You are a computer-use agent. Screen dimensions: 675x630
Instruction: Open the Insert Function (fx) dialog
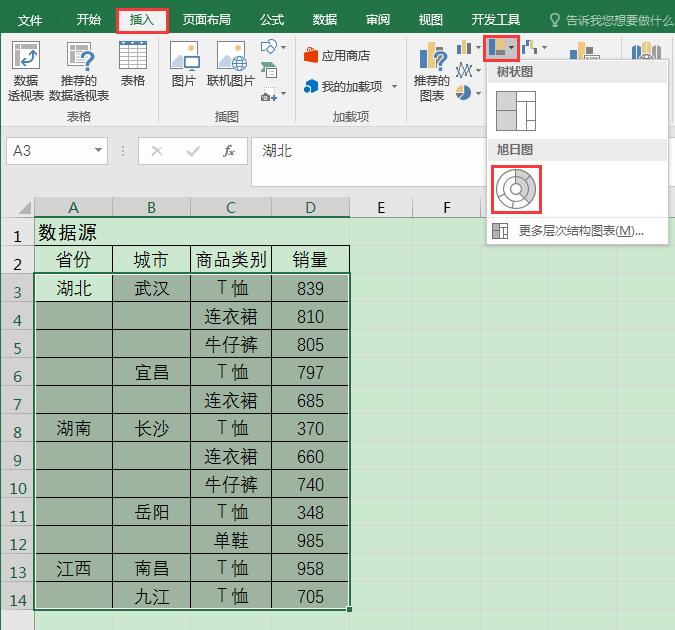(x=229, y=151)
